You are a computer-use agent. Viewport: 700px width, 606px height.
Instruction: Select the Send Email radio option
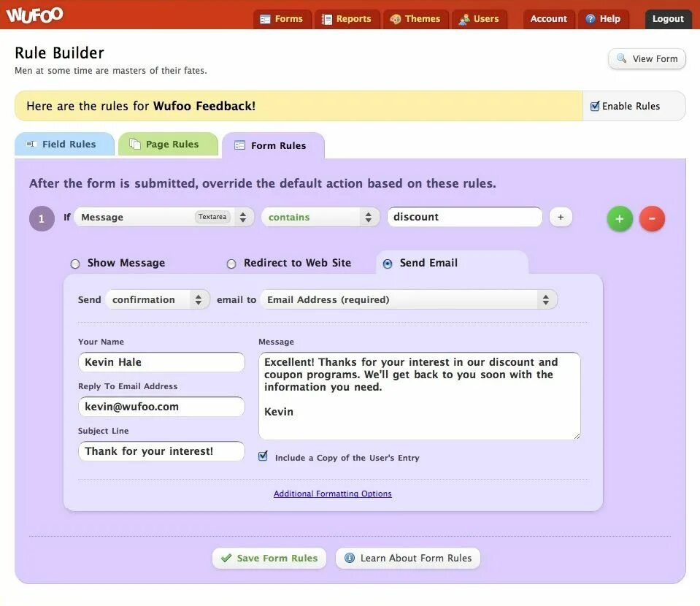coord(388,264)
